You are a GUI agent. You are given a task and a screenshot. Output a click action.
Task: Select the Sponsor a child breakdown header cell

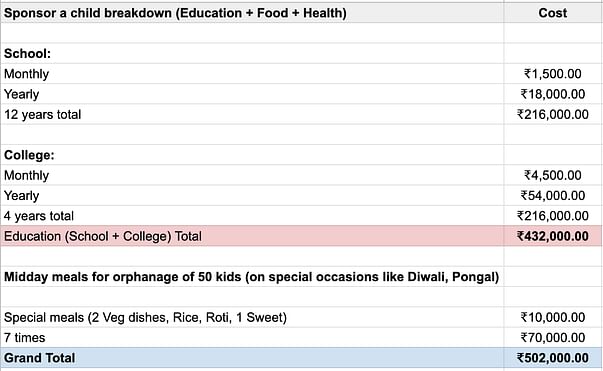click(x=252, y=13)
